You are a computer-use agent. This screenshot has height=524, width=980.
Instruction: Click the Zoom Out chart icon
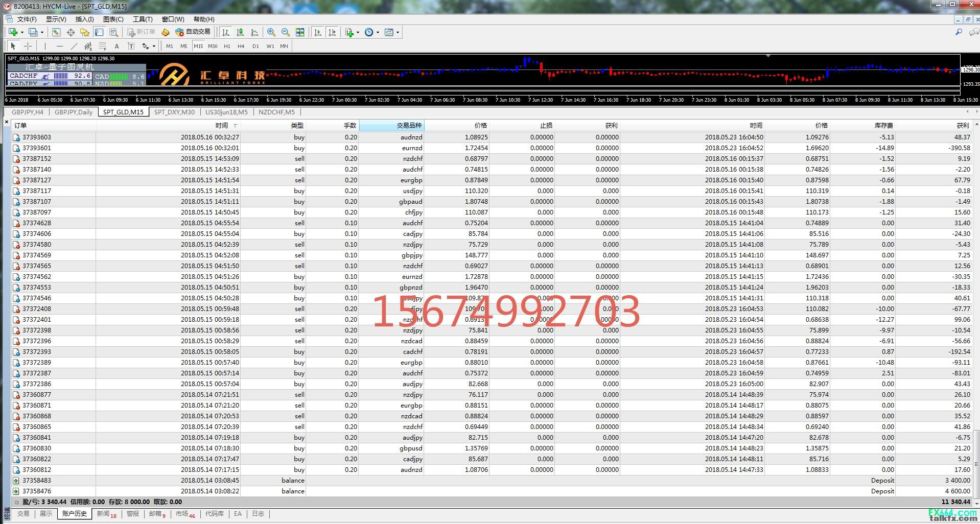tap(286, 32)
